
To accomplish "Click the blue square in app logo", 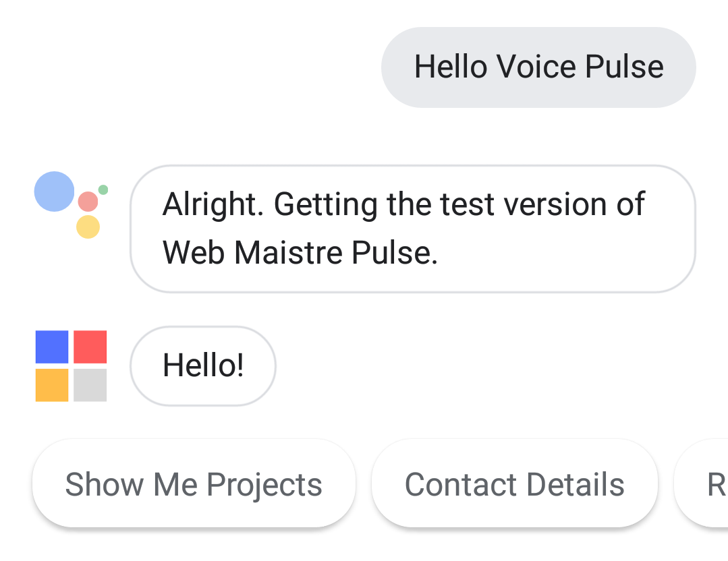I will pos(52,347).
